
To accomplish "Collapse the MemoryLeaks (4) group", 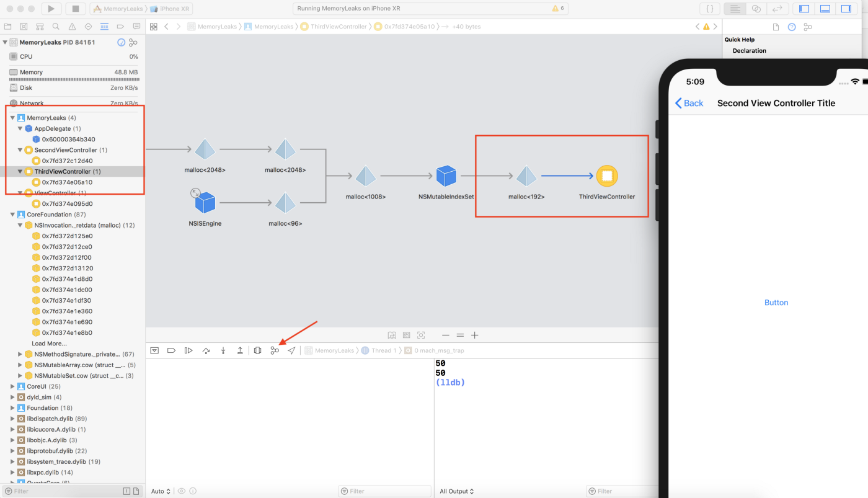I will tap(13, 118).
